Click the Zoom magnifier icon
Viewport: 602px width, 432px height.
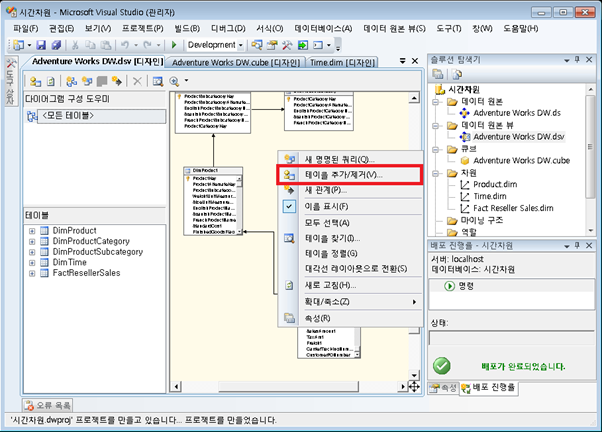pos(174,81)
